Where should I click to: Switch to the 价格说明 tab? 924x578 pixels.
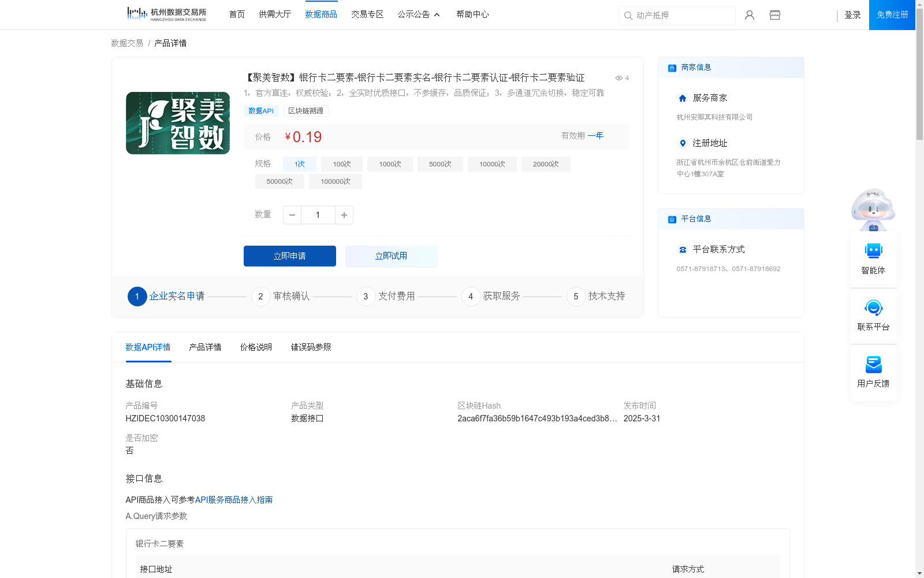256,347
